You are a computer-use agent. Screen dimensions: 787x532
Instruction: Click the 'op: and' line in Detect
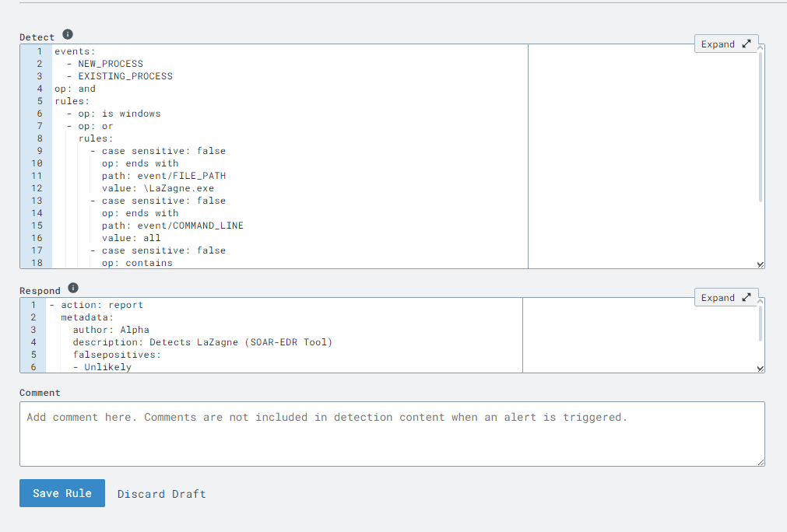coord(75,89)
